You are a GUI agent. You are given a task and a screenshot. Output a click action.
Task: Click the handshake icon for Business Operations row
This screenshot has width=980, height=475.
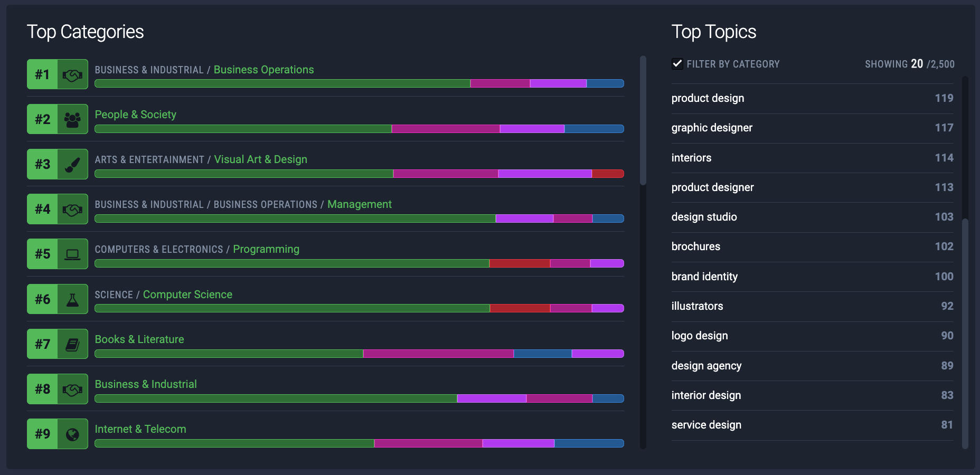[72, 74]
